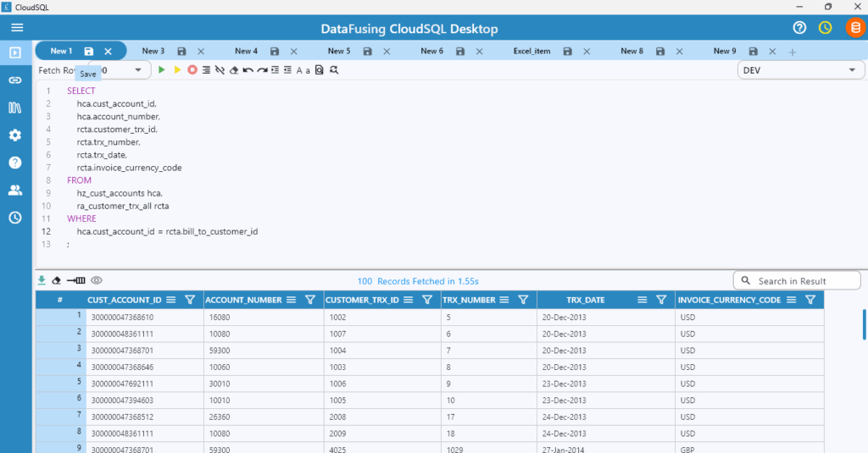Click the yellow clock icon in the header
This screenshot has width=868, height=453.
click(x=826, y=28)
